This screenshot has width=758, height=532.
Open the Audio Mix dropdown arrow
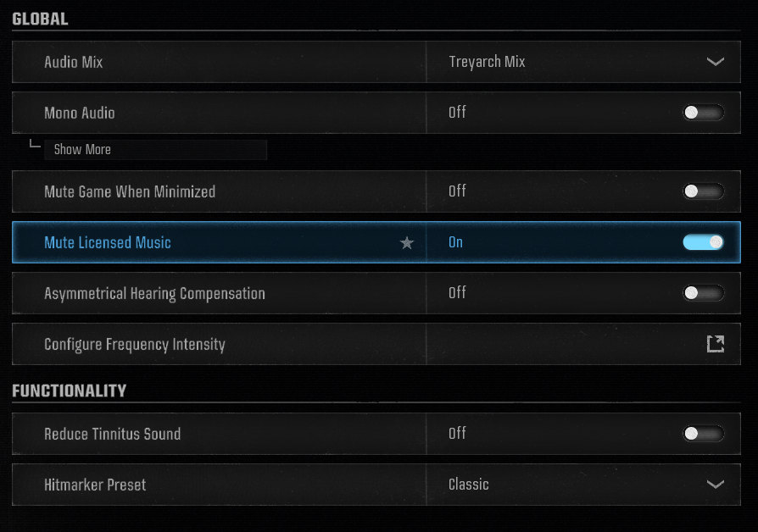tap(716, 62)
